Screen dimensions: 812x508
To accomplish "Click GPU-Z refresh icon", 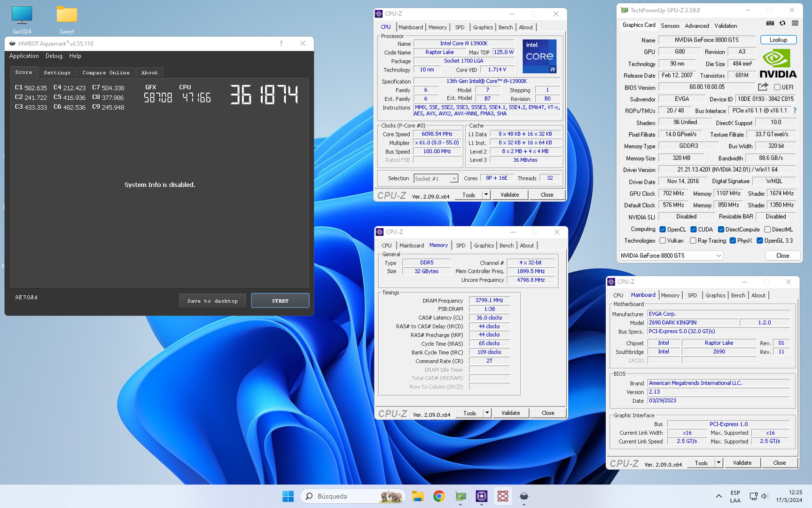I will pos(782,23).
